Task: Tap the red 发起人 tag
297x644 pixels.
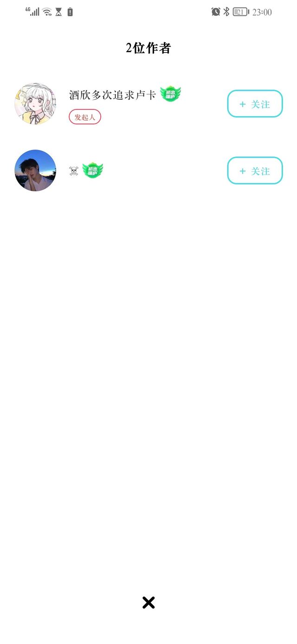Action: pos(85,117)
